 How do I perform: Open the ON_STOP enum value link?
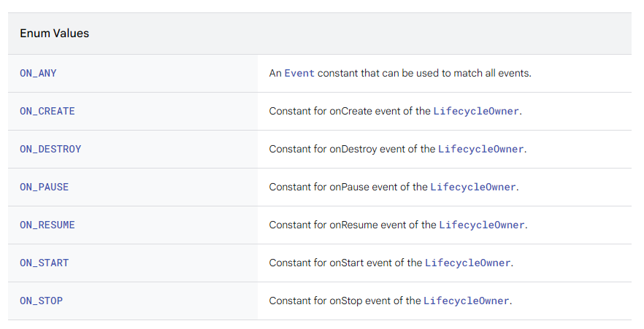point(42,301)
